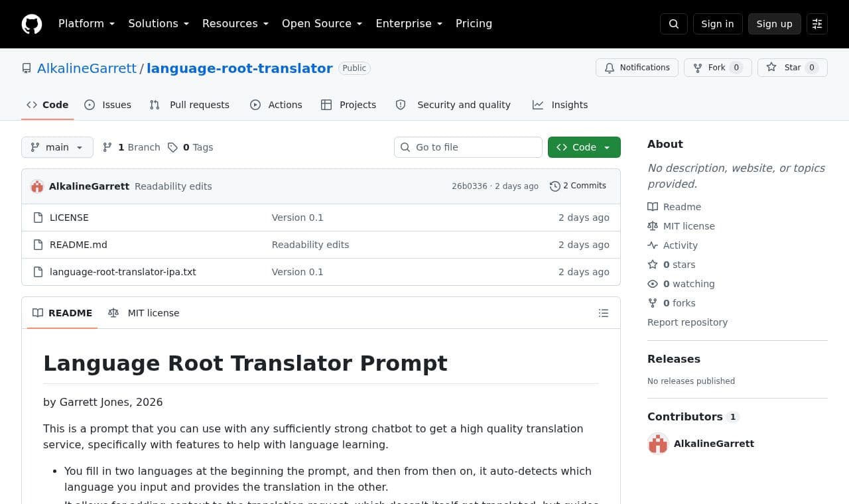Open the Activity link in About
Screen dimensions: 849x504
[673, 245]
